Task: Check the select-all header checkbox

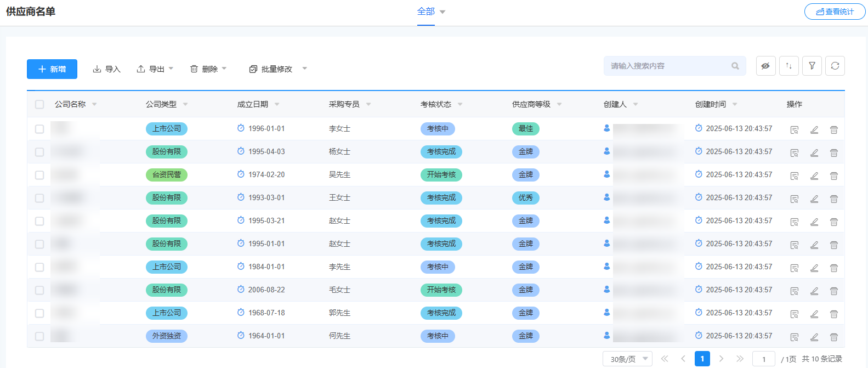Action: 39,104
